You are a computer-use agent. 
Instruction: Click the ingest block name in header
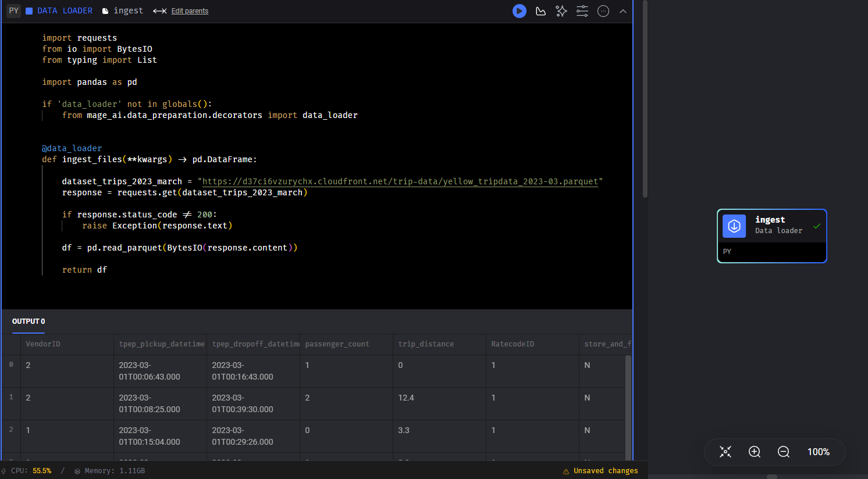click(x=129, y=10)
